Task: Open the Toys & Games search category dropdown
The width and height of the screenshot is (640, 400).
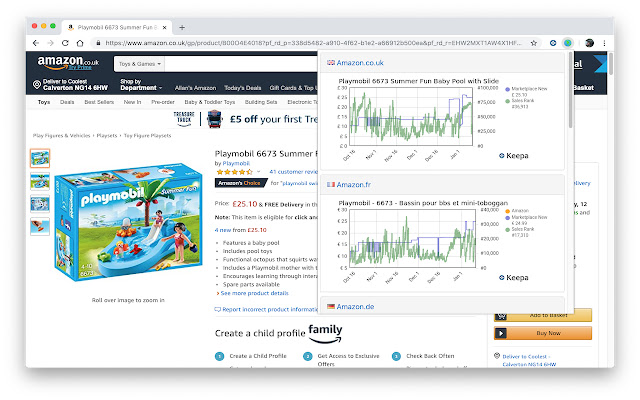Action: point(139,64)
